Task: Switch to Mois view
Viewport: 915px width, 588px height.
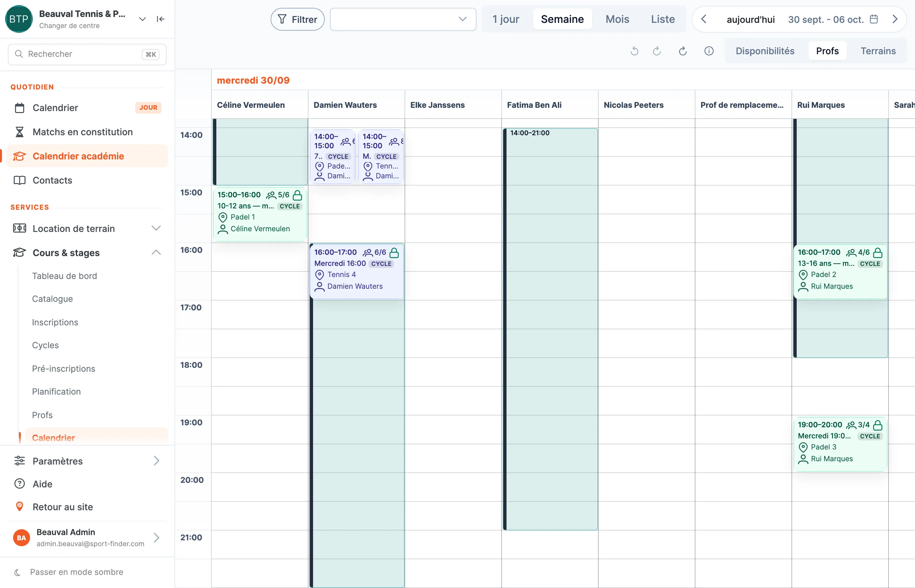Action: coord(617,19)
